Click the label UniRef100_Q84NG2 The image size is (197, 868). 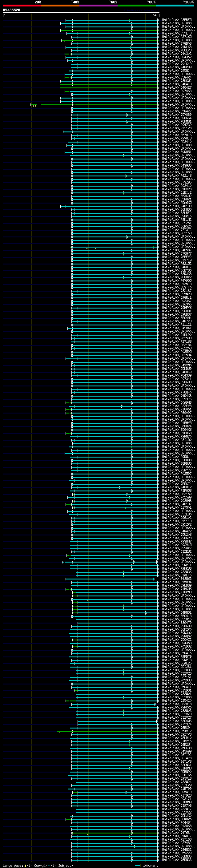click(x=176, y=850)
